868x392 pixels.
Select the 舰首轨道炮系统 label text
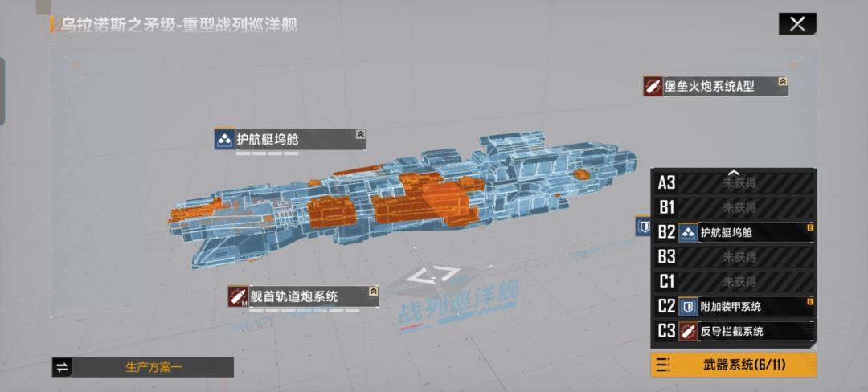(x=293, y=296)
